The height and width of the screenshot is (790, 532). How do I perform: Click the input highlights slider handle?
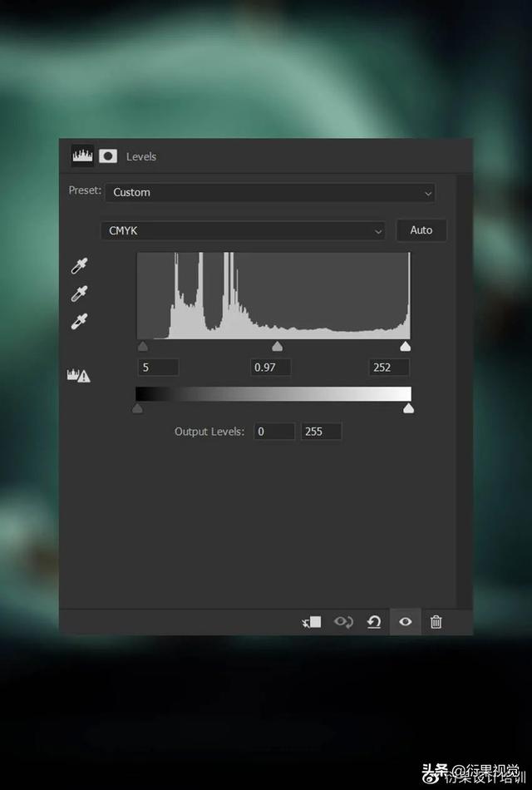(405, 346)
